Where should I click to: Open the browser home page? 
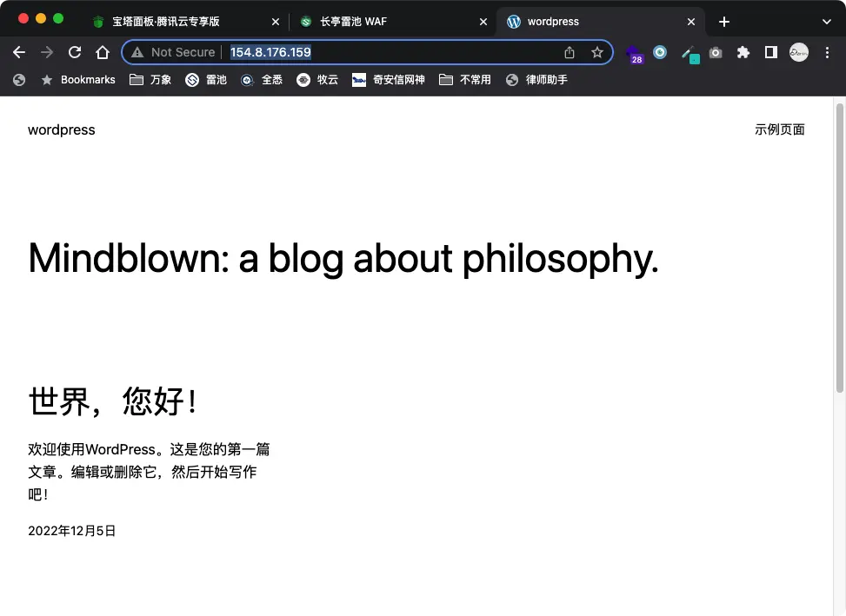103,52
